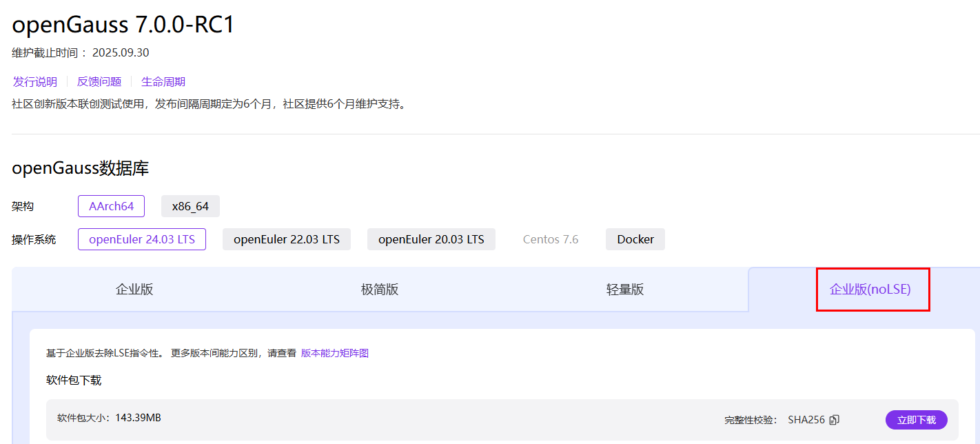Screen dimensions: 980x444
Task: Click the 操作系统 label
Action: [34, 239]
